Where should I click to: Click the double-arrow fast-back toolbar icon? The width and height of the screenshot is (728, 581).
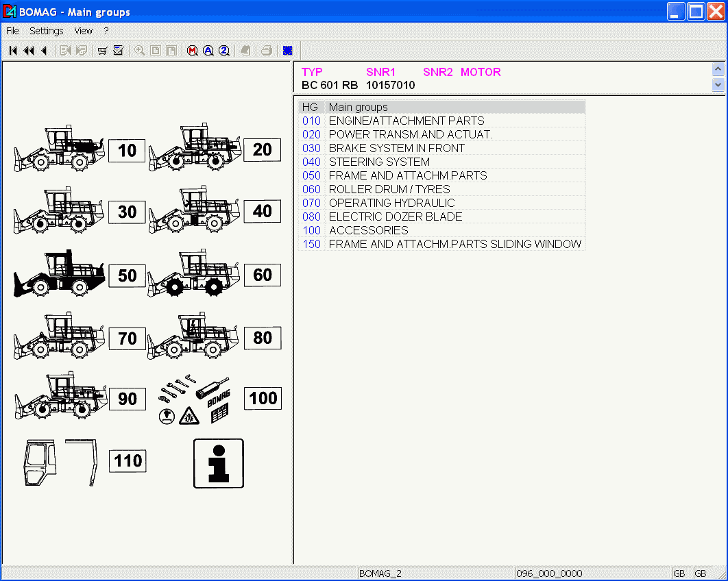(29, 51)
